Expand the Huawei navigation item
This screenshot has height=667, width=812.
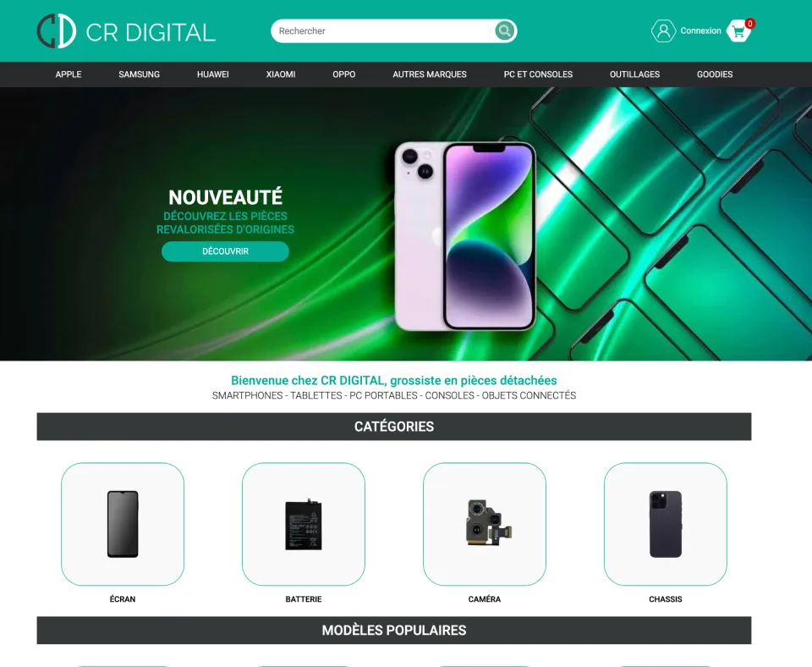point(213,74)
